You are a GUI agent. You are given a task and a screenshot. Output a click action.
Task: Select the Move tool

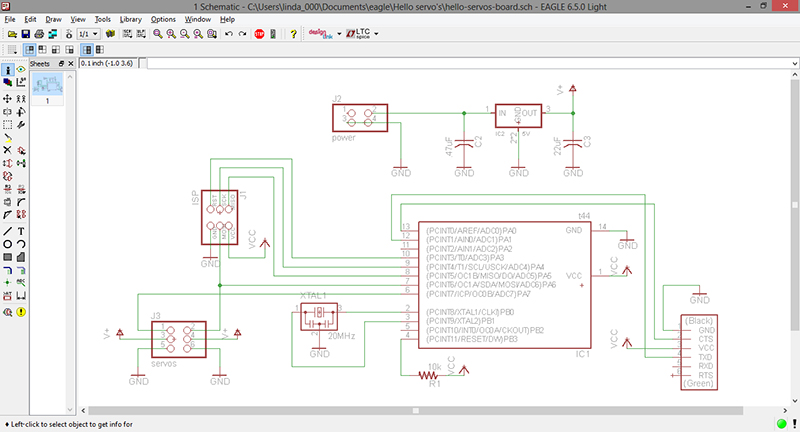tap(8, 98)
